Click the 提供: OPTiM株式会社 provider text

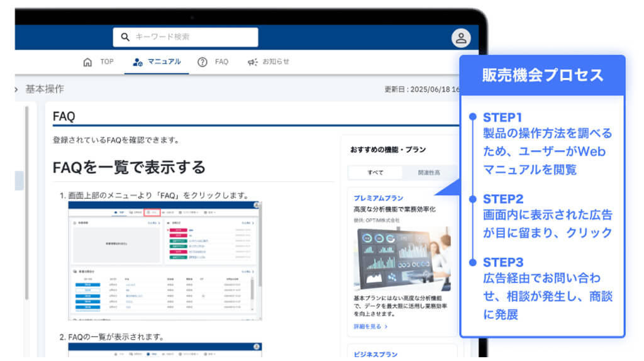point(376,220)
